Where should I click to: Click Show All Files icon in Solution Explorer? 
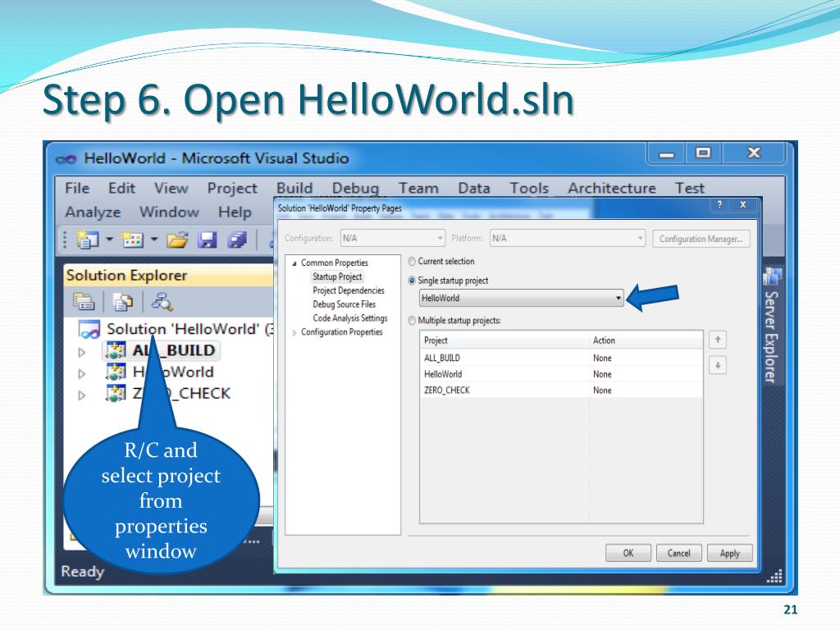point(123,302)
